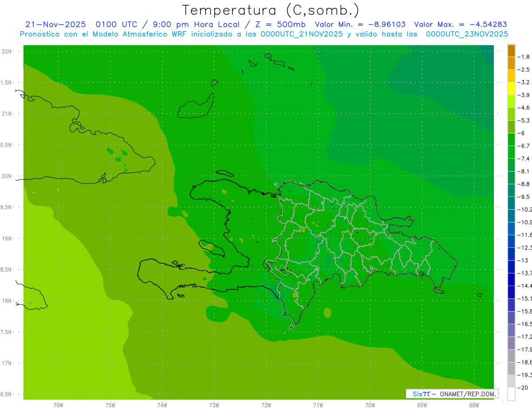The width and height of the screenshot is (532, 411).
Task: Click the colorbar label '-20'
Action: pos(523,388)
